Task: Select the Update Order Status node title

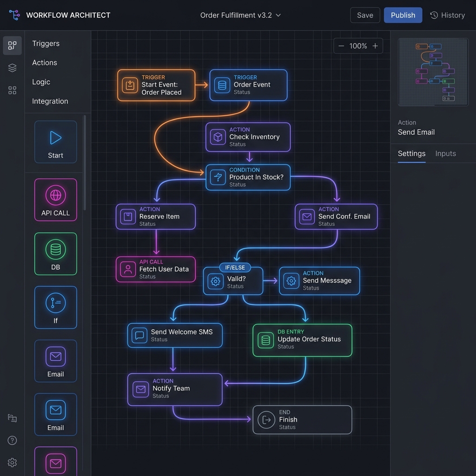Action: coord(309,339)
